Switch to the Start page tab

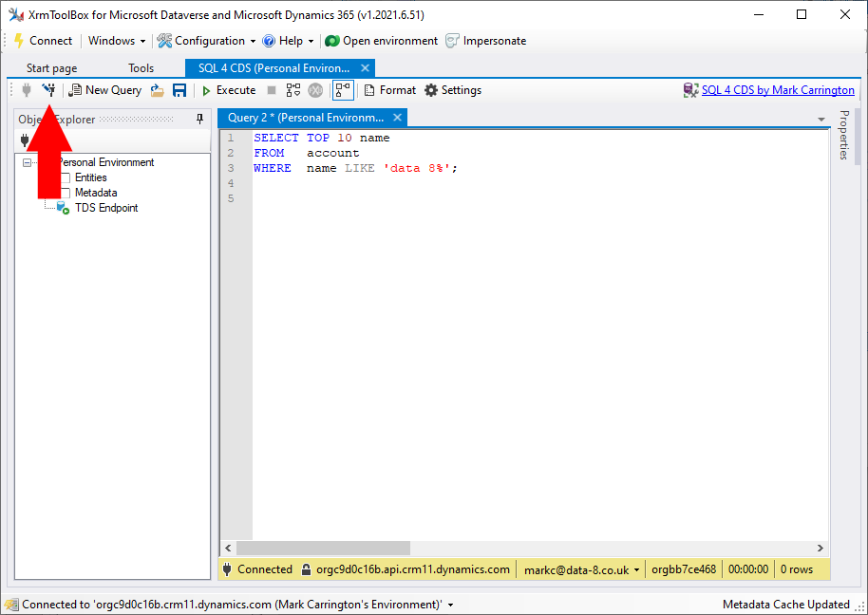[x=51, y=68]
